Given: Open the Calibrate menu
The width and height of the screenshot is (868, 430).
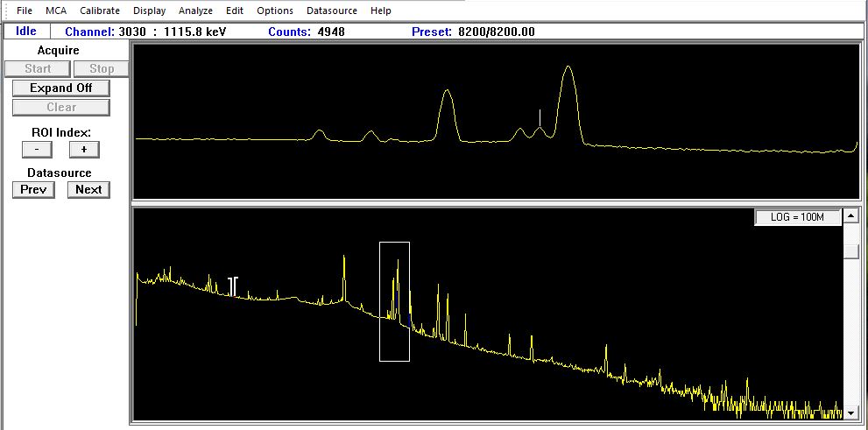Looking at the screenshot, I should click(99, 11).
